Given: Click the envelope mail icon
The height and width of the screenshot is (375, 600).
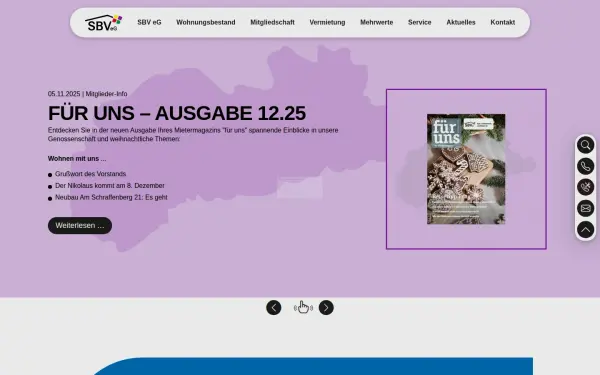Looking at the screenshot, I should pos(585,208).
